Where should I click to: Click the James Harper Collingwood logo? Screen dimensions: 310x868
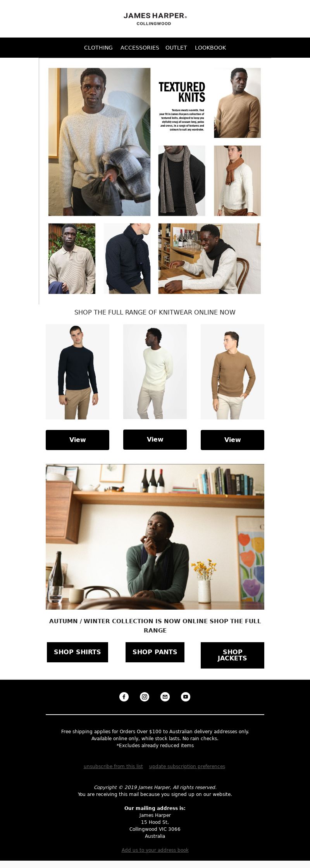(x=155, y=19)
